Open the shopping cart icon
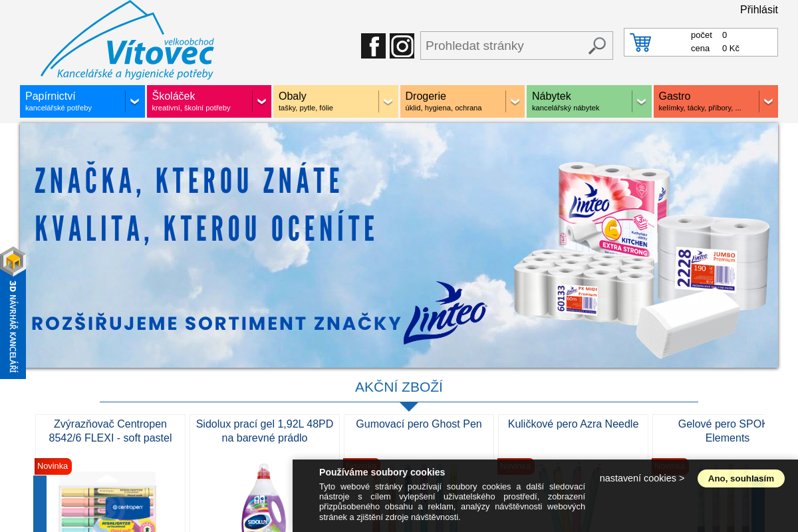This screenshot has height=532, width=798. [x=640, y=42]
